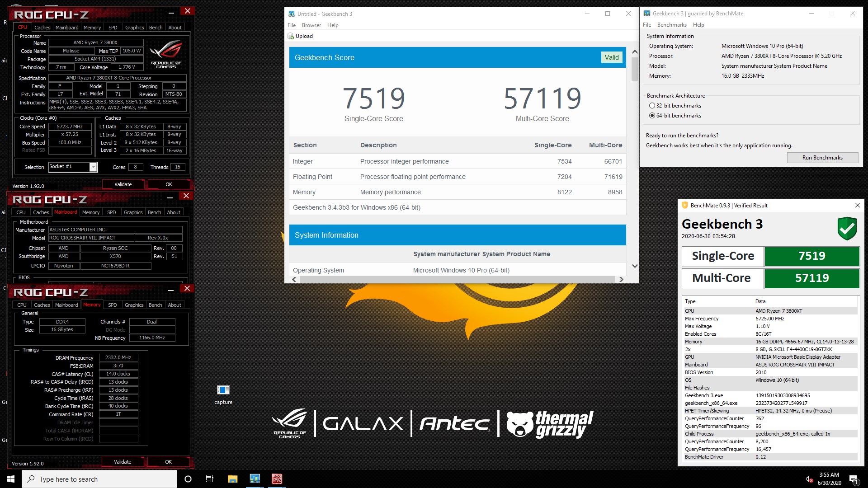Close the CPU-Z Mainboard window

click(186, 196)
